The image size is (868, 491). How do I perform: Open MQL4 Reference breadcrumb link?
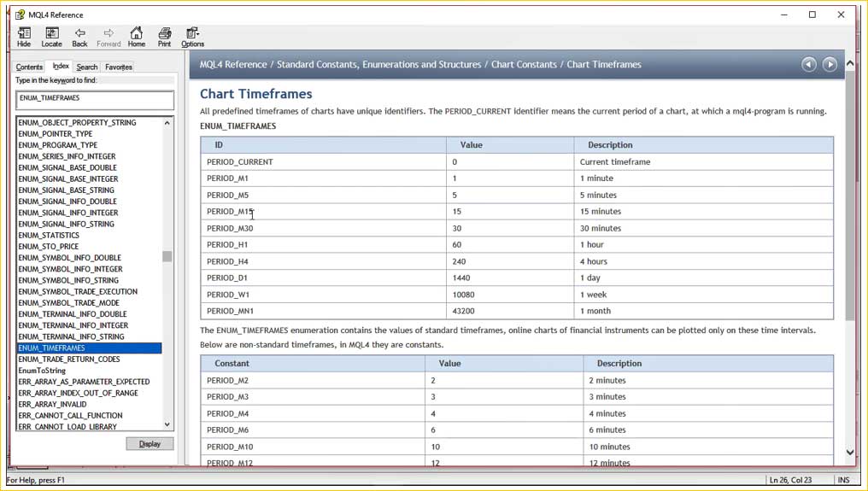pos(233,65)
